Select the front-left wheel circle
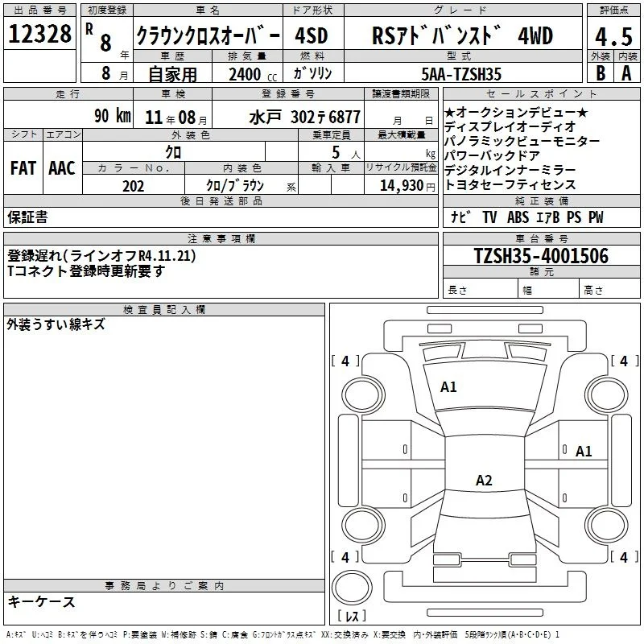The height and width of the screenshot is (644, 644). (363, 395)
